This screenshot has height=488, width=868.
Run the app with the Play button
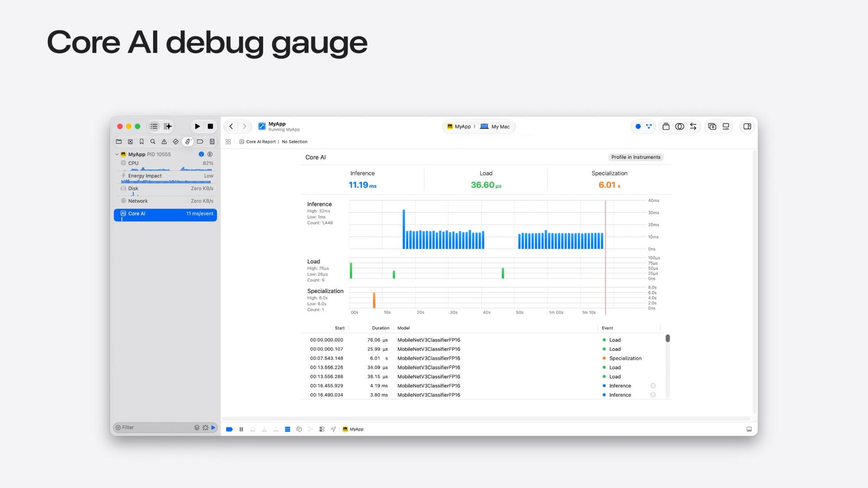[197, 127]
